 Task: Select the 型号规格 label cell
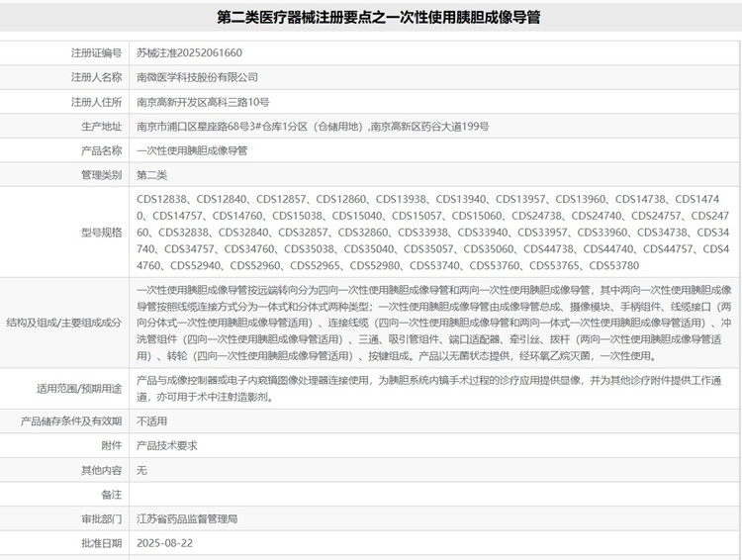click(x=101, y=232)
